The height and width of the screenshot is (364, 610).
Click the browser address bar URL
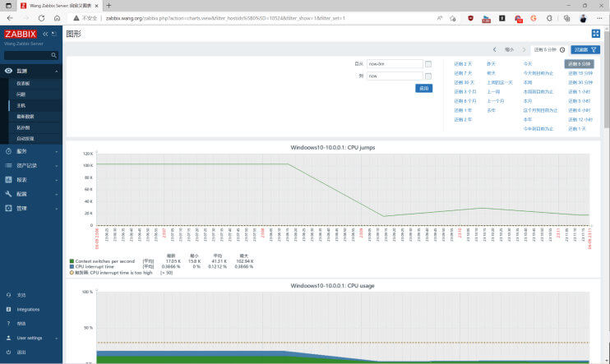pyautogui.click(x=225, y=18)
